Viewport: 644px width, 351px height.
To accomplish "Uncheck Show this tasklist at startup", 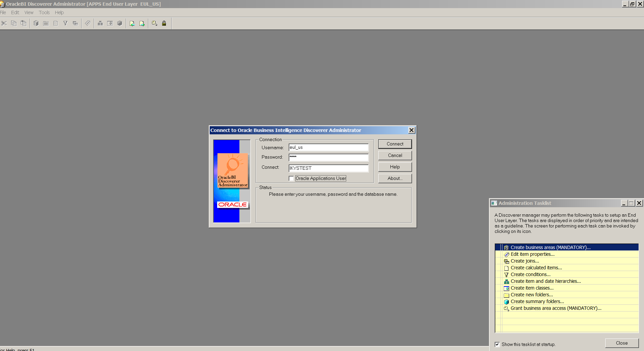I will 497,344.
